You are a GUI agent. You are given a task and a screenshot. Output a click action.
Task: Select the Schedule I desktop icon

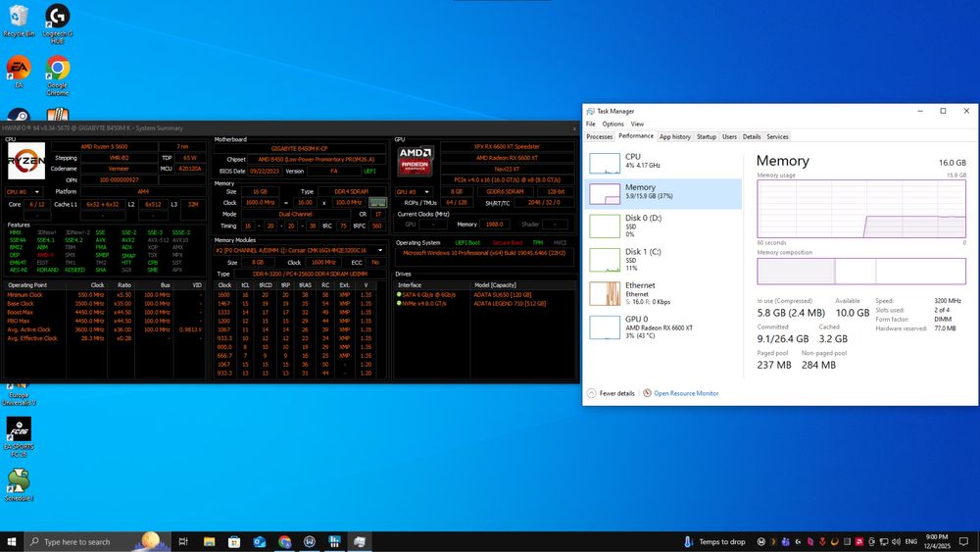tap(19, 485)
